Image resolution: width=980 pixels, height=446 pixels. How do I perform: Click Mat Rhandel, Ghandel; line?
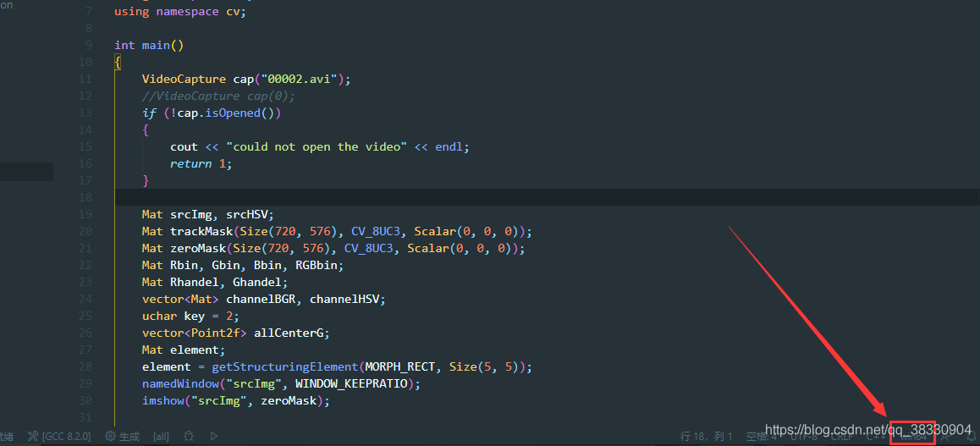click(215, 281)
